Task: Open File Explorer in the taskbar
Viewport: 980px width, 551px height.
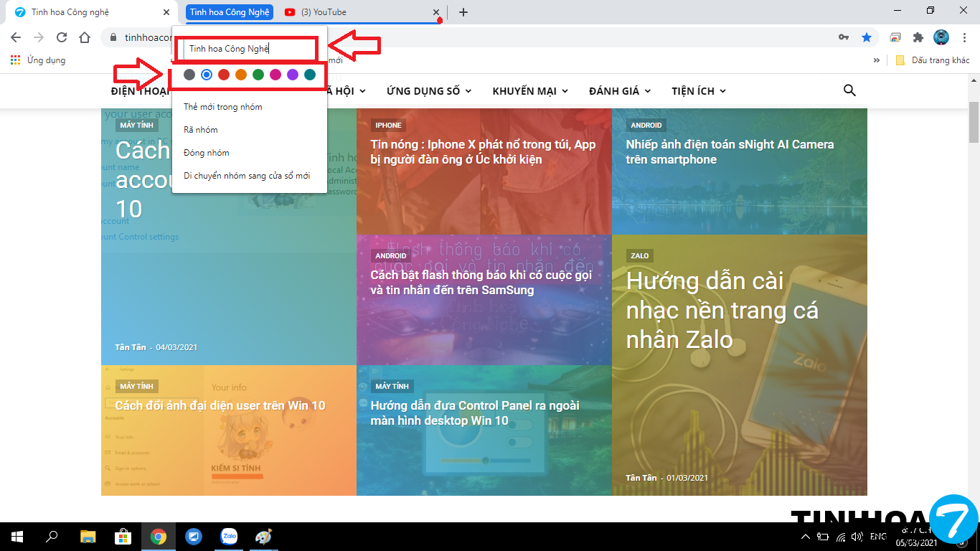Action: (x=88, y=537)
